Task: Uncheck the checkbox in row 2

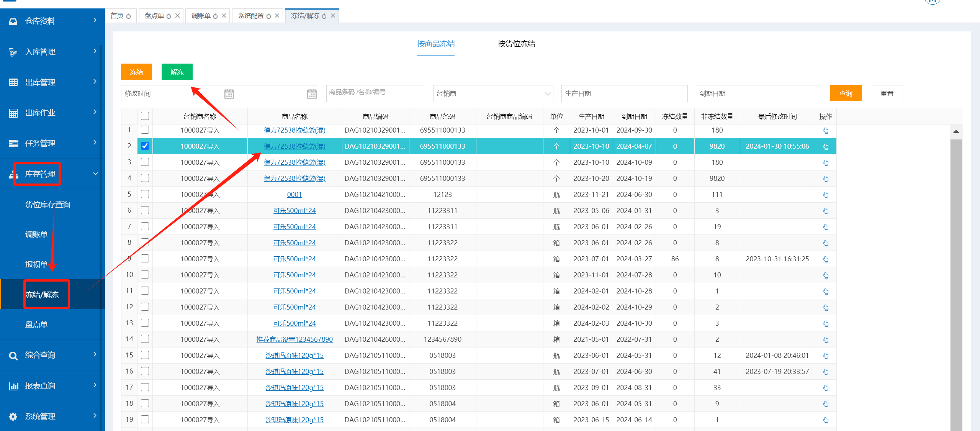Action: pos(145,146)
